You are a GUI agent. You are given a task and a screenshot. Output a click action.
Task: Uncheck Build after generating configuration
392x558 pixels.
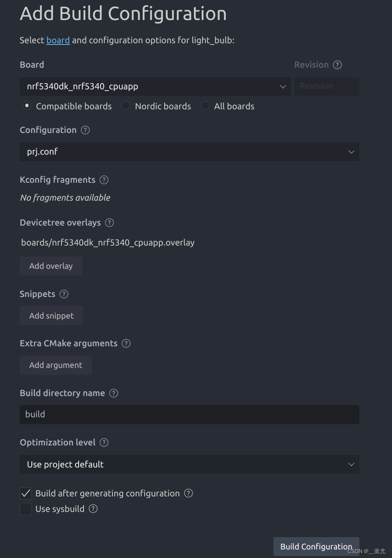(26, 494)
